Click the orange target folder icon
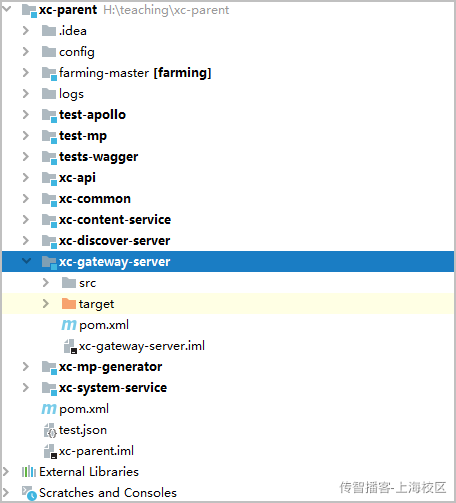456x503 pixels. coord(69,304)
